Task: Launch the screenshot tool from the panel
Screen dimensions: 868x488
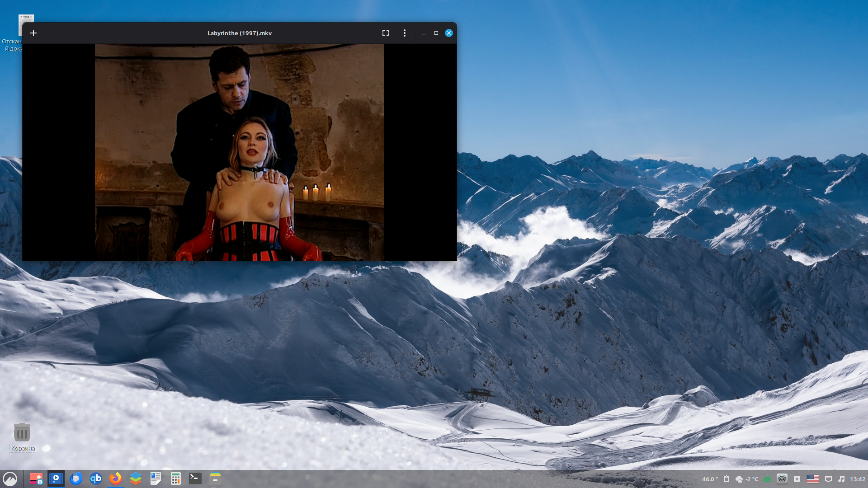Action: pos(36,479)
